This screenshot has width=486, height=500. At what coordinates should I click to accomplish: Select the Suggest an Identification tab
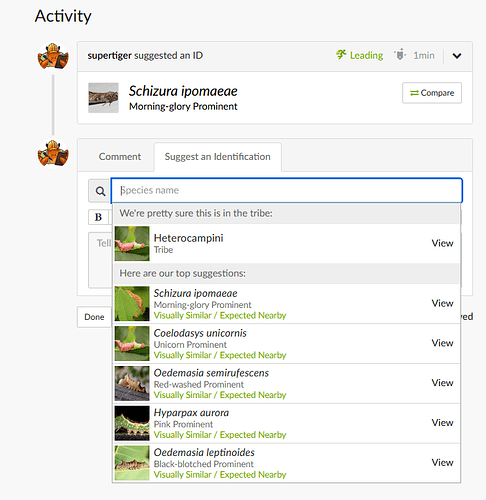(x=217, y=157)
